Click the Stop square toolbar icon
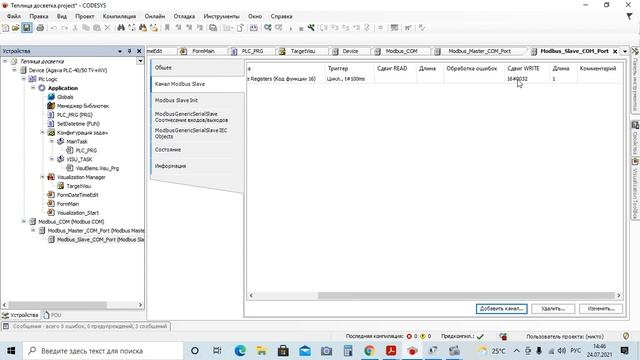Viewport: 640px width, 360px height. 301,29
